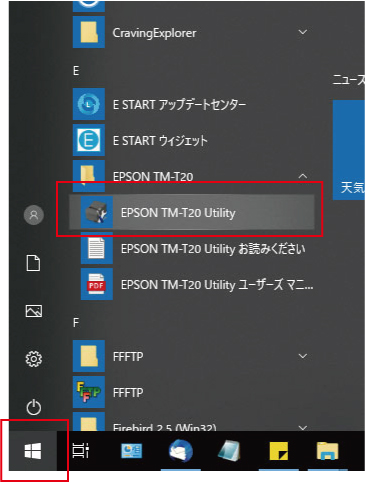Open the Windows Start button
This screenshot has width=365, height=483.
coord(33,451)
